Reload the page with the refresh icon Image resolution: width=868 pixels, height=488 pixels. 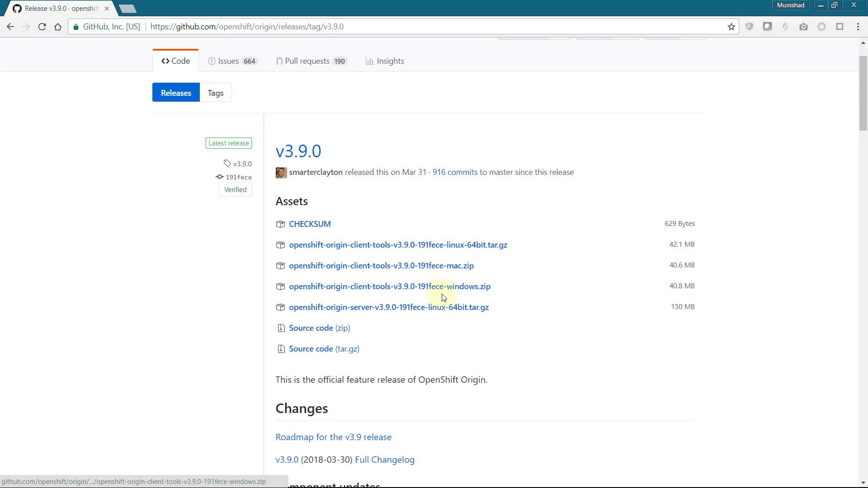[42, 27]
